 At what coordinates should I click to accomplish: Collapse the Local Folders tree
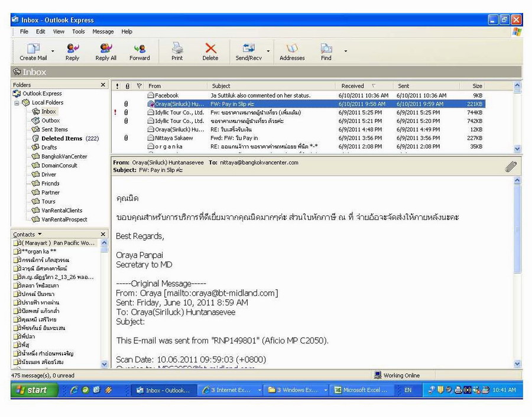pos(17,102)
